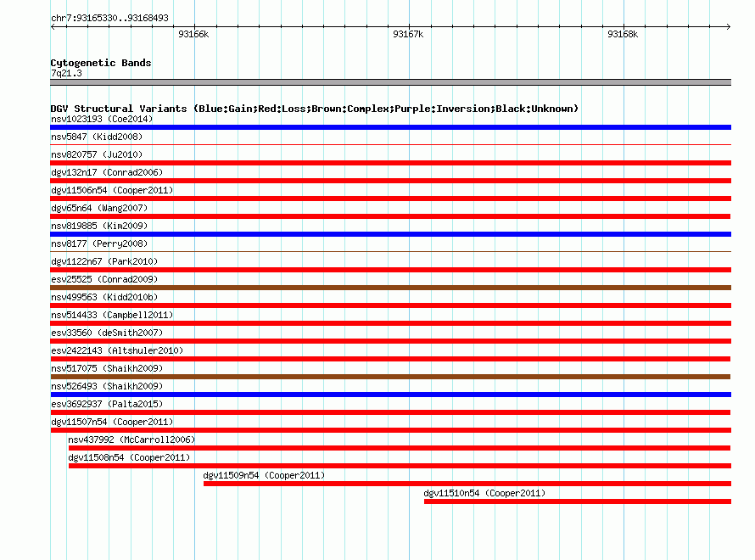Screen dimensions: 755x560
Task: Click the chr7:93165330..93168493 region label
Action: (109, 18)
